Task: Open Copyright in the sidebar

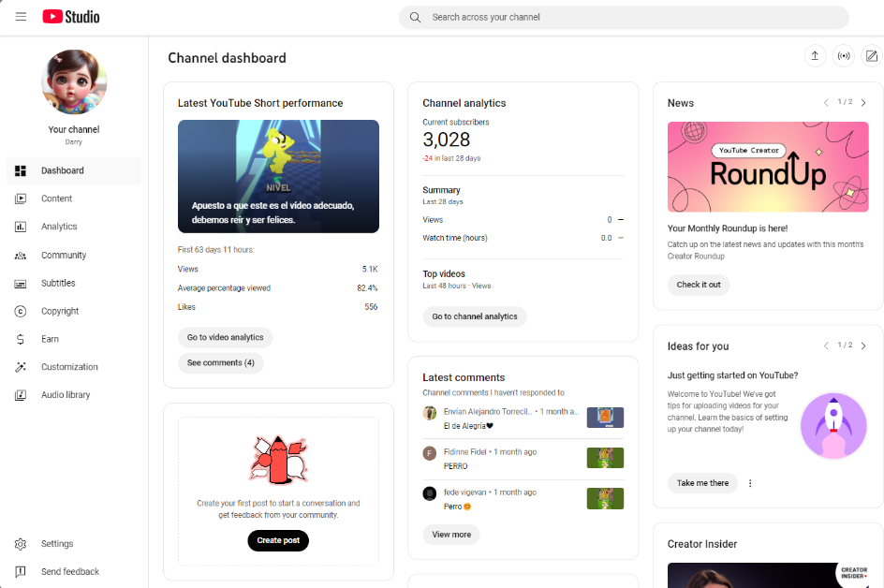Action: [74, 311]
